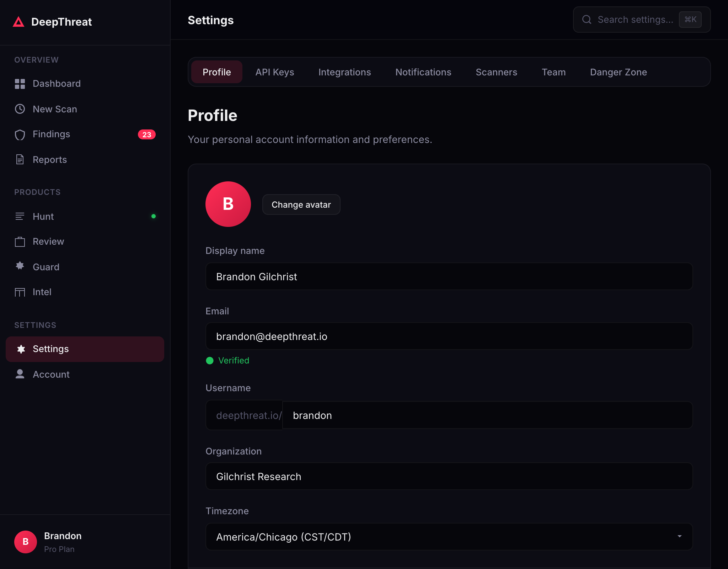
Task: Click the Hunt lines icon in sidebar
Action: (x=20, y=216)
